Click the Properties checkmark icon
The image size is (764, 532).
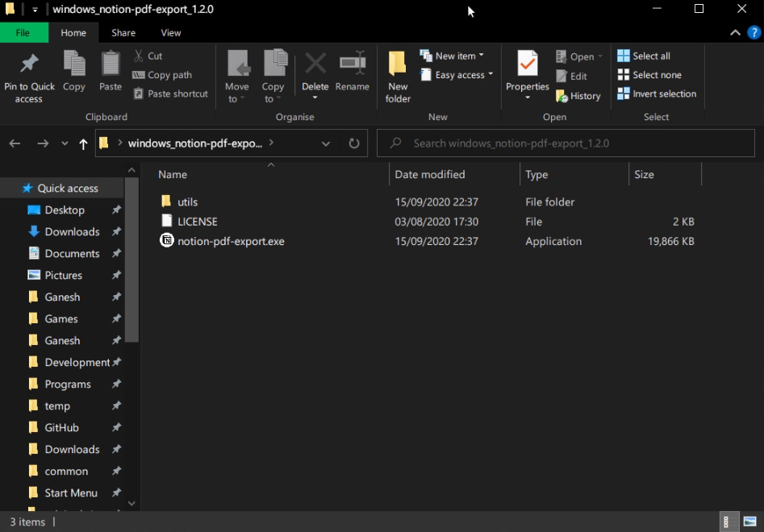[527, 63]
